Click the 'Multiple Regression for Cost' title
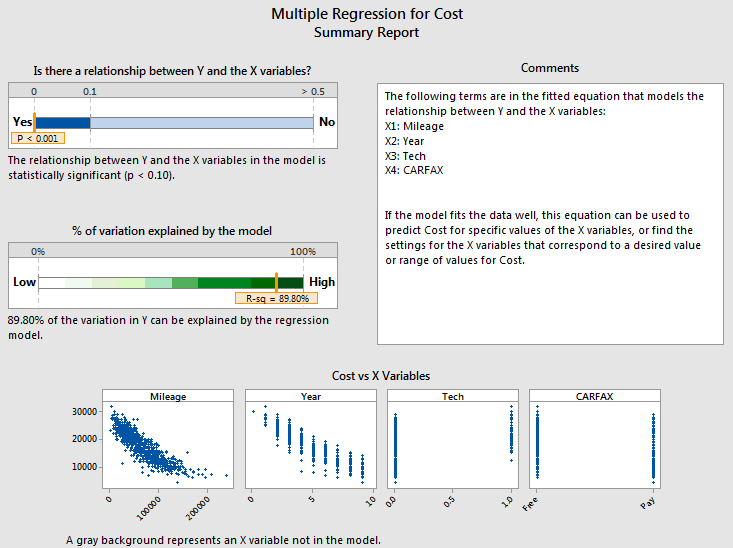Image resolution: width=733 pixels, height=548 pixels. click(x=367, y=14)
